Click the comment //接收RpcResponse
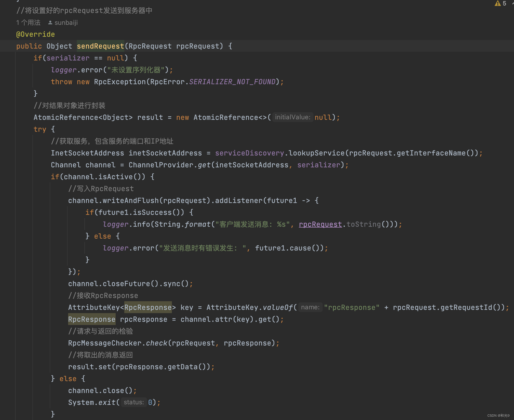 (x=103, y=296)
